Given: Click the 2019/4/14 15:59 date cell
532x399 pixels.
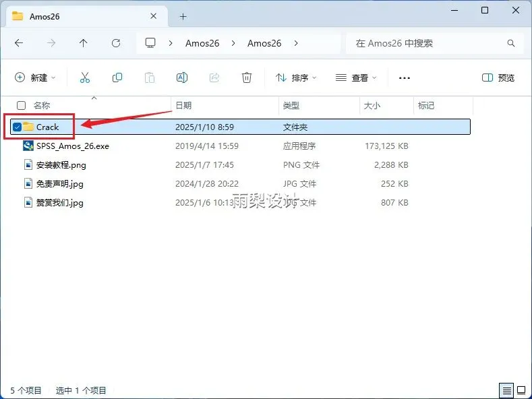Looking at the screenshot, I should (207, 146).
